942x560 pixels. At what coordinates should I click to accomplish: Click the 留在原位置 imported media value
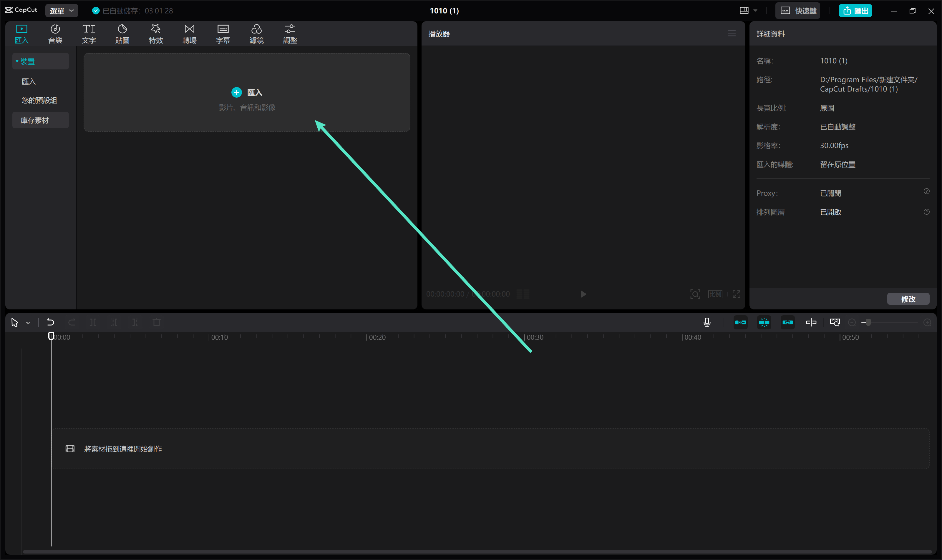(x=837, y=164)
